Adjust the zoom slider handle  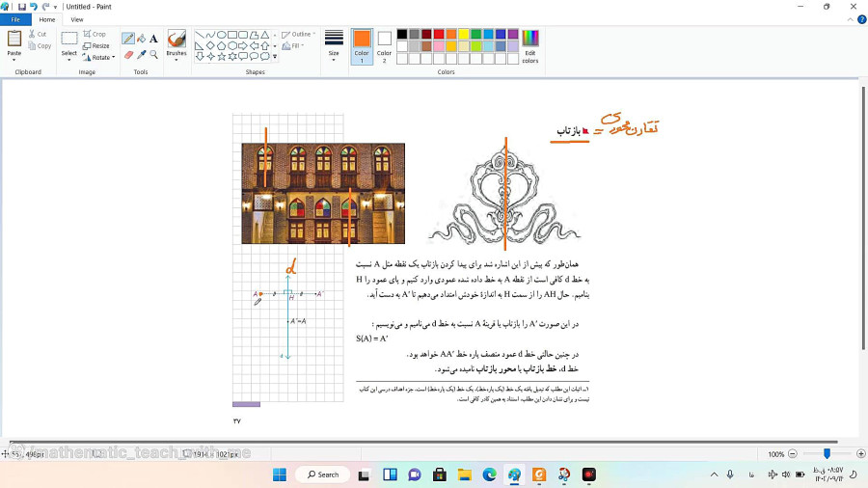827,453
